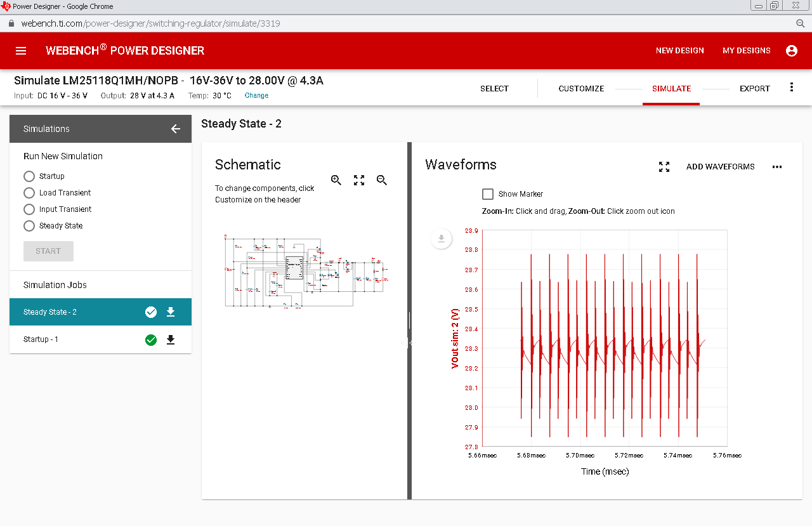Image resolution: width=812 pixels, height=526 pixels.
Task: Select the Startup simulation radio button
Action: coord(29,176)
